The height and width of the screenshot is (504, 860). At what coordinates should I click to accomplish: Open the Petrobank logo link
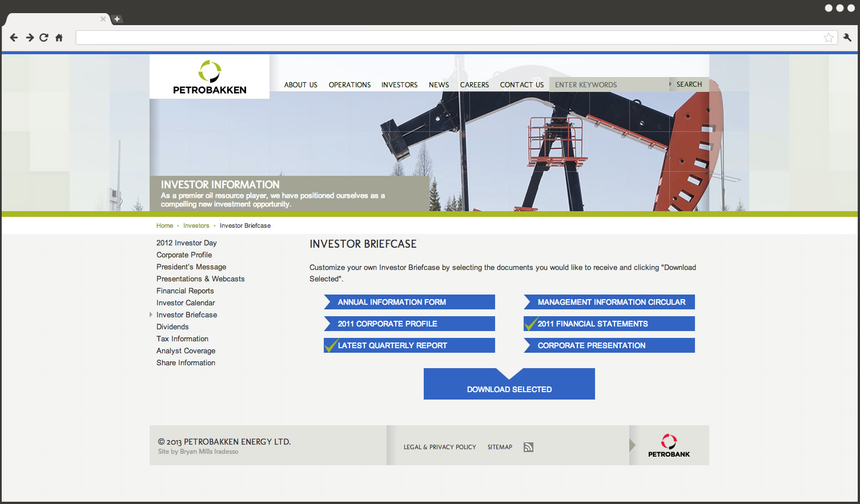pos(669,445)
